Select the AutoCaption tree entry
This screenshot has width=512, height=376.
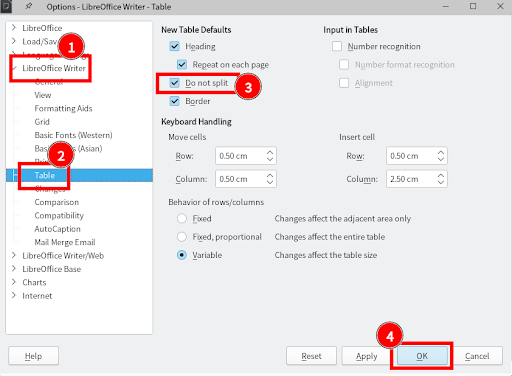pos(57,229)
